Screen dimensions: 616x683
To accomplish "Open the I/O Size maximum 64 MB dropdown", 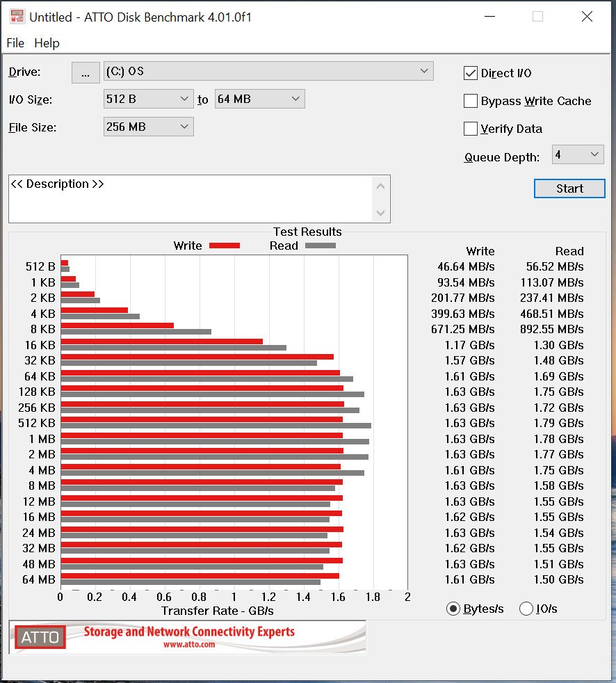I will coord(259,99).
